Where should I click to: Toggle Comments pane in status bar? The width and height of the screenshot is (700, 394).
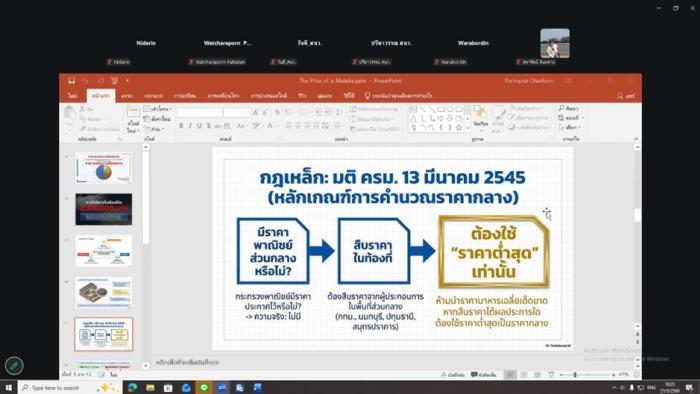pos(484,375)
